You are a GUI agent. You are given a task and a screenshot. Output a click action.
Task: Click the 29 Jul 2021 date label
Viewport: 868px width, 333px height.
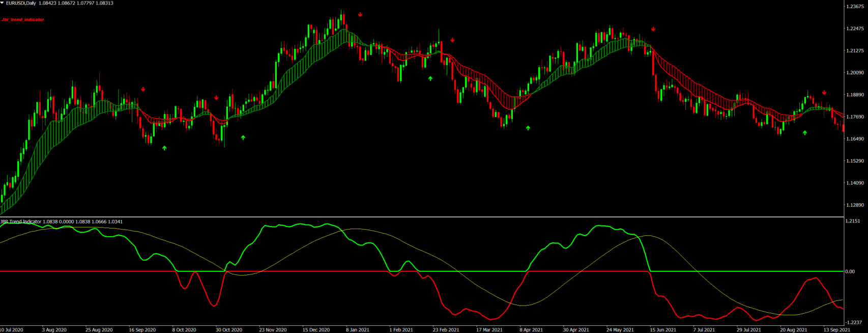point(749,330)
